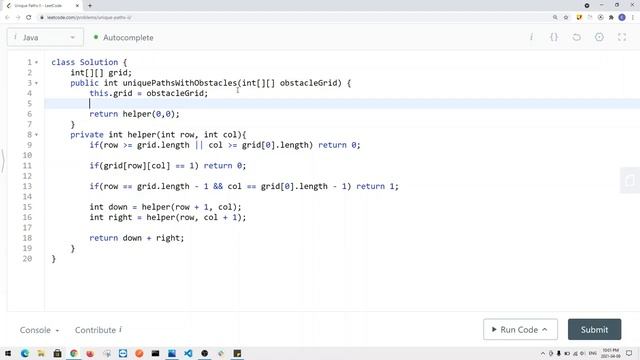The image size is (640, 360).
Task: Open the notes side tab on right edge
Action: click(630, 180)
